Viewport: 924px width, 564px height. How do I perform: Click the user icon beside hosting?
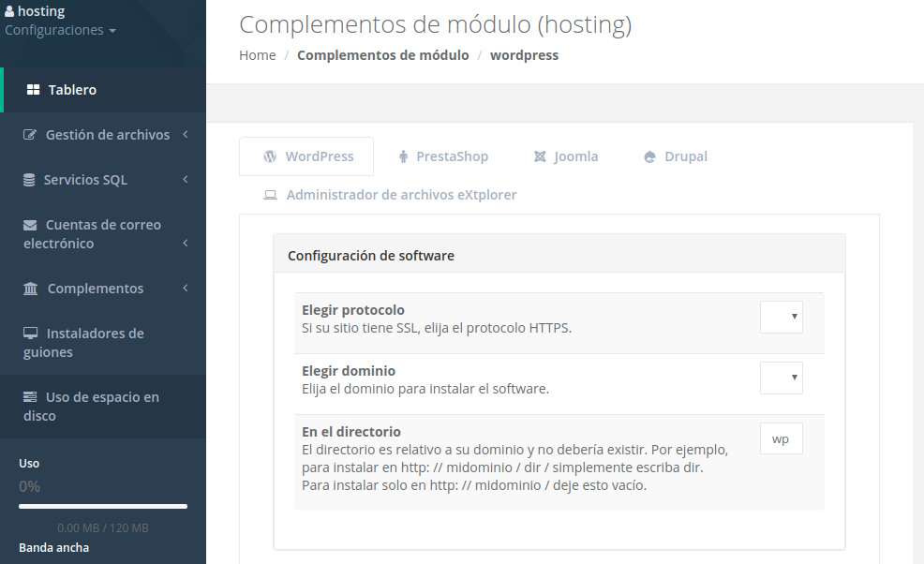point(9,11)
